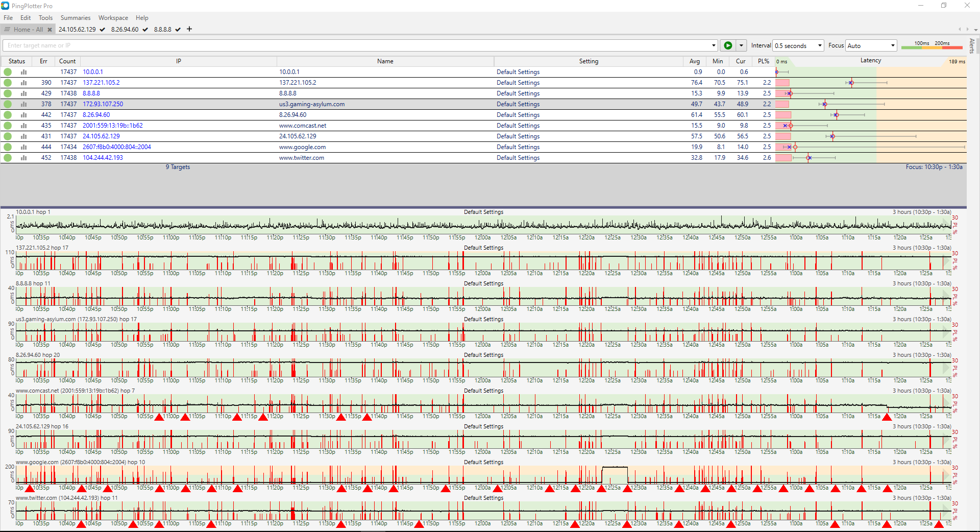Image resolution: width=980 pixels, height=532 pixels.
Task: Open the Interval 0.5 seconds dropdown
Action: coord(798,45)
